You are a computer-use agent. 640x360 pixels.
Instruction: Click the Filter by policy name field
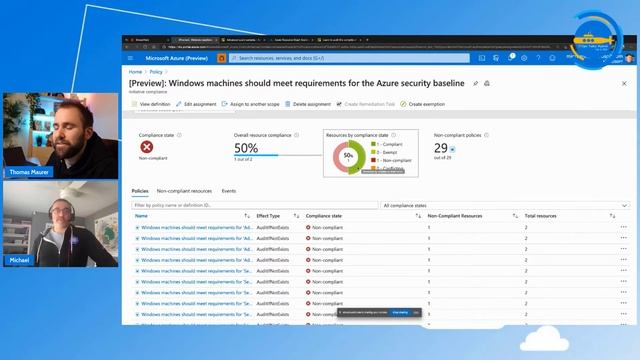255,205
